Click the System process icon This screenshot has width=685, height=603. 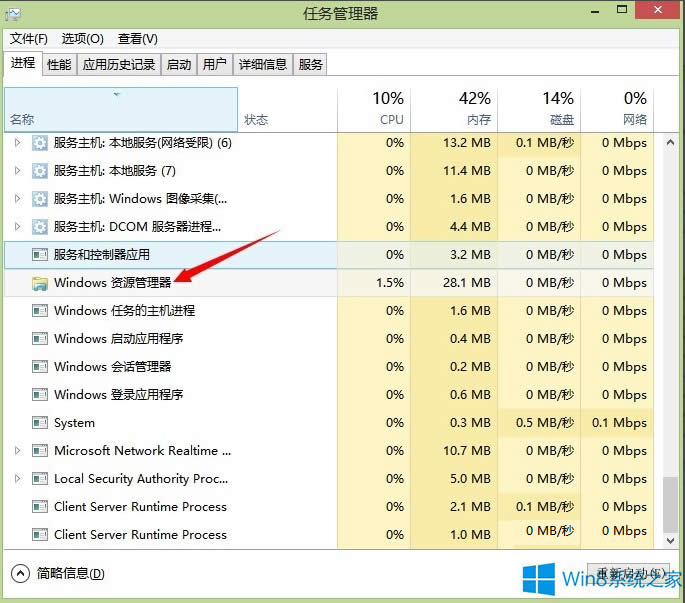tap(40, 423)
